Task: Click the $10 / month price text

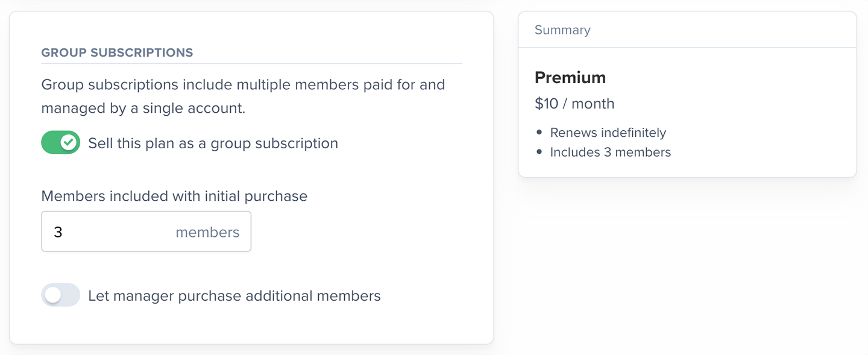Action: [574, 104]
